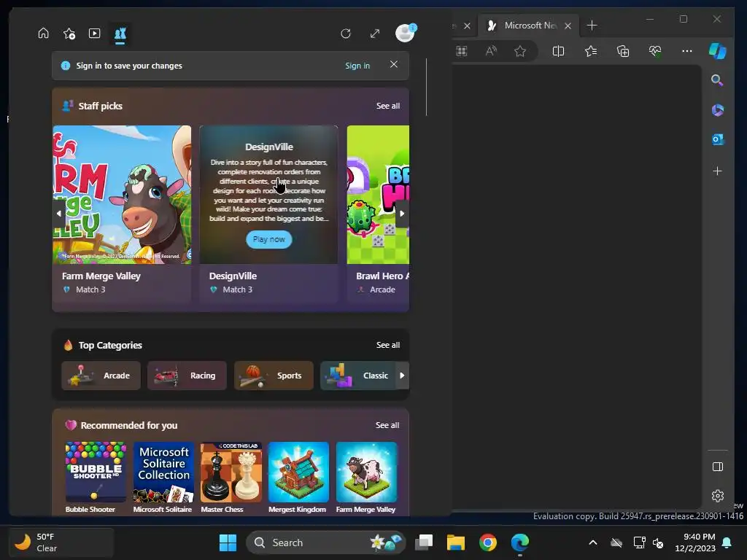Open browser essentials heart icon
This screenshot has width=747, height=560.
point(655,51)
